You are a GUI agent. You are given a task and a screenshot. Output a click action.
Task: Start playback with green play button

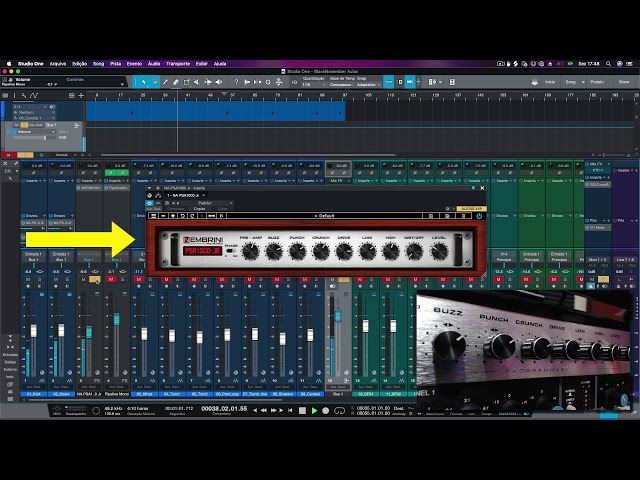click(x=314, y=411)
